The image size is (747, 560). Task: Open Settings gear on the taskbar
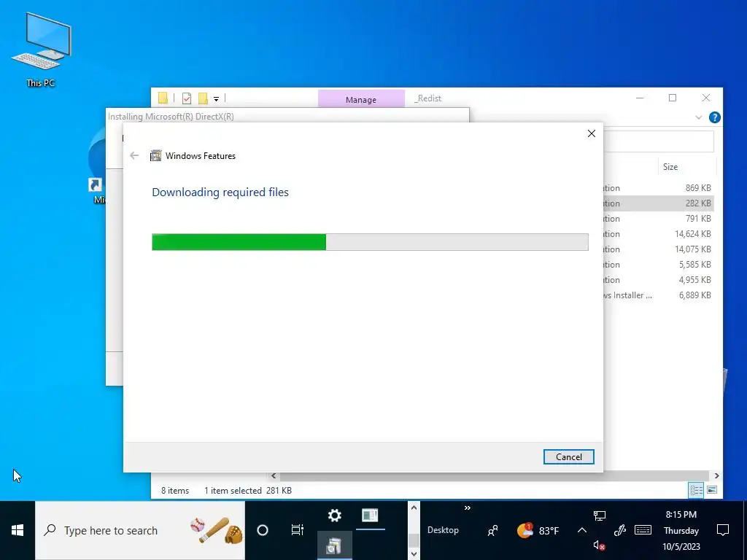334,516
